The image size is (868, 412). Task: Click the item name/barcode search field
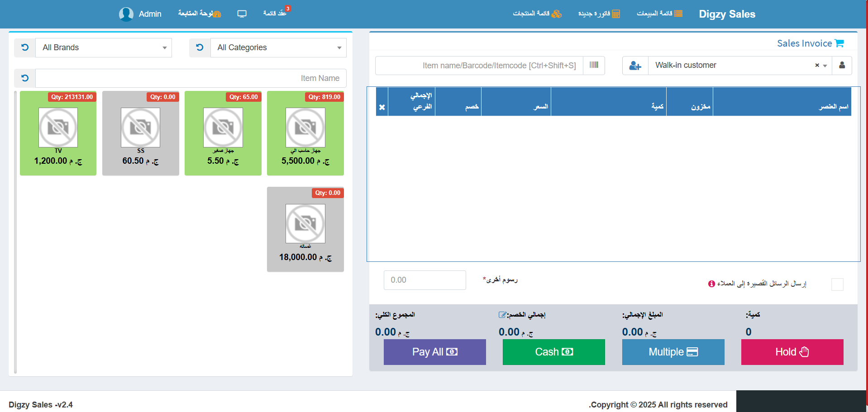479,66
